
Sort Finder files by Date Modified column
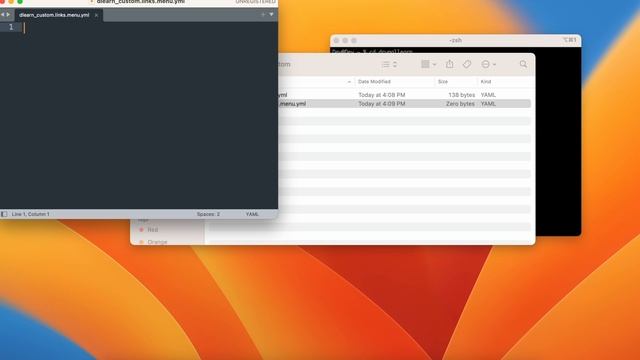(x=374, y=82)
